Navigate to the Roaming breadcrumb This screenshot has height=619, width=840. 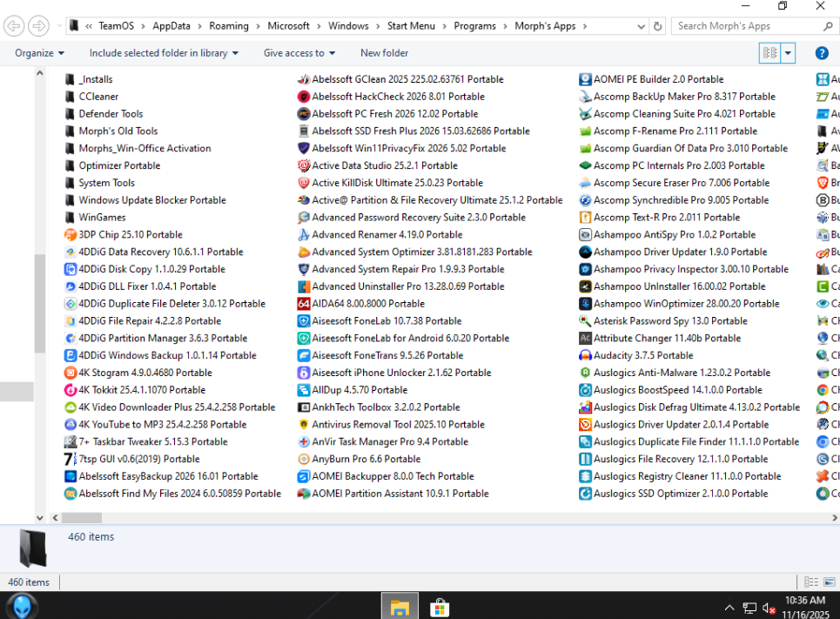(229, 26)
